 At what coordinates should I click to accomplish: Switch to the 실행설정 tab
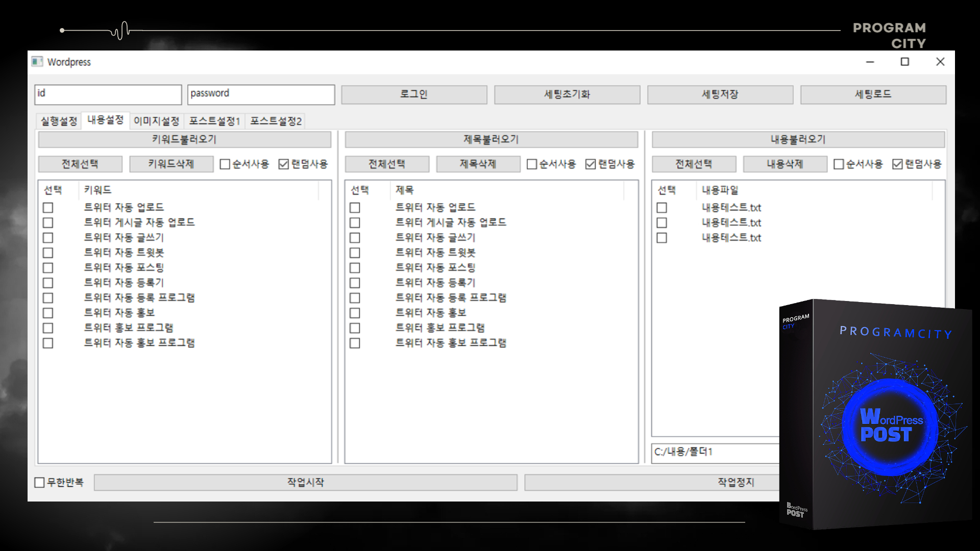coord(59,121)
